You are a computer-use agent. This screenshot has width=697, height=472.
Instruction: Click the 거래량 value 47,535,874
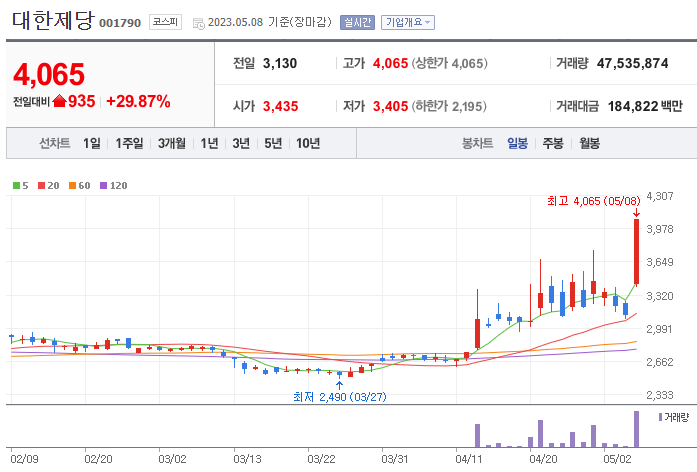(x=633, y=63)
